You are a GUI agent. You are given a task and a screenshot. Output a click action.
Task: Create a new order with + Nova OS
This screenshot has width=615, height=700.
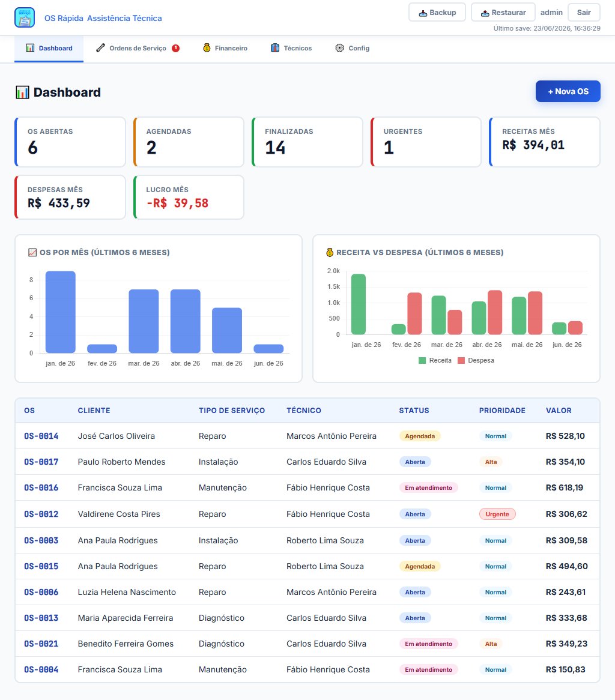click(568, 91)
